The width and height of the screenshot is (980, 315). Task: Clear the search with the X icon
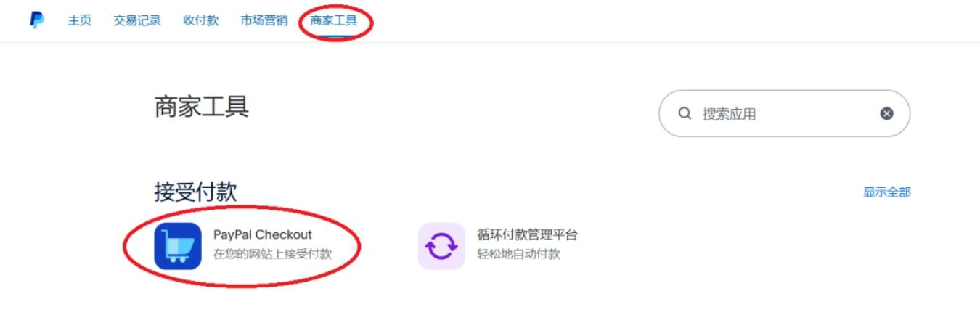coord(886,114)
